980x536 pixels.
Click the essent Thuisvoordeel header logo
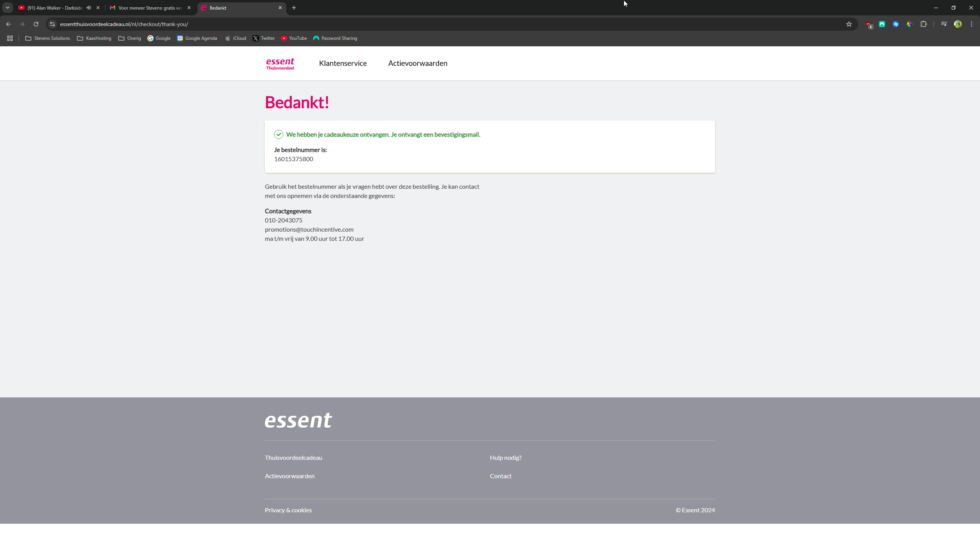280,64
